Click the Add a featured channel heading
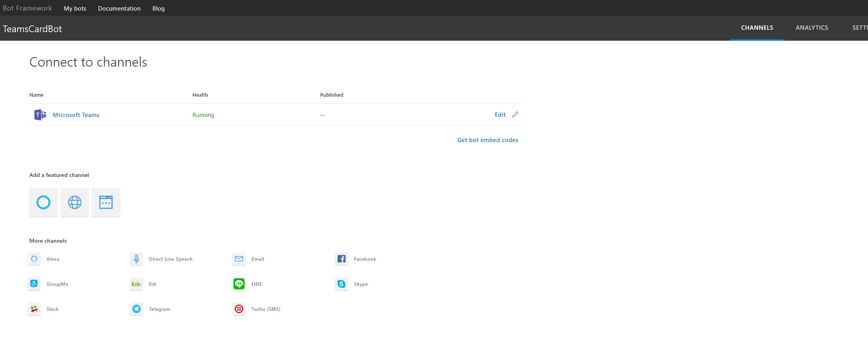868x348 pixels. 59,175
